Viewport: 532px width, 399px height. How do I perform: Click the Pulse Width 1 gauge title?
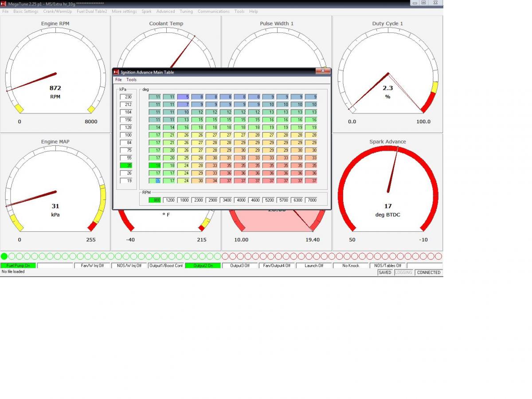(x=277, y=23)
